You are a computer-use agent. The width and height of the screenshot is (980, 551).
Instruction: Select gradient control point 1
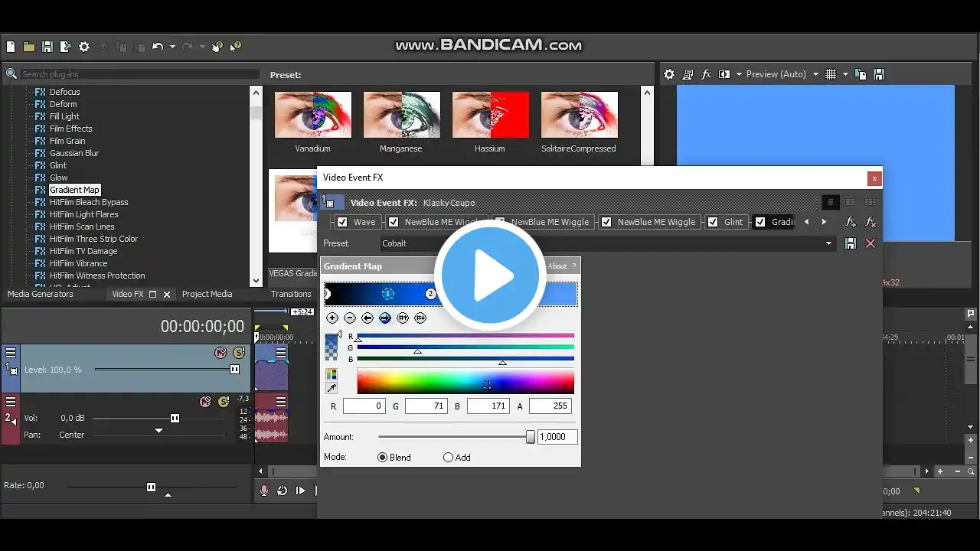click(388, 294)
